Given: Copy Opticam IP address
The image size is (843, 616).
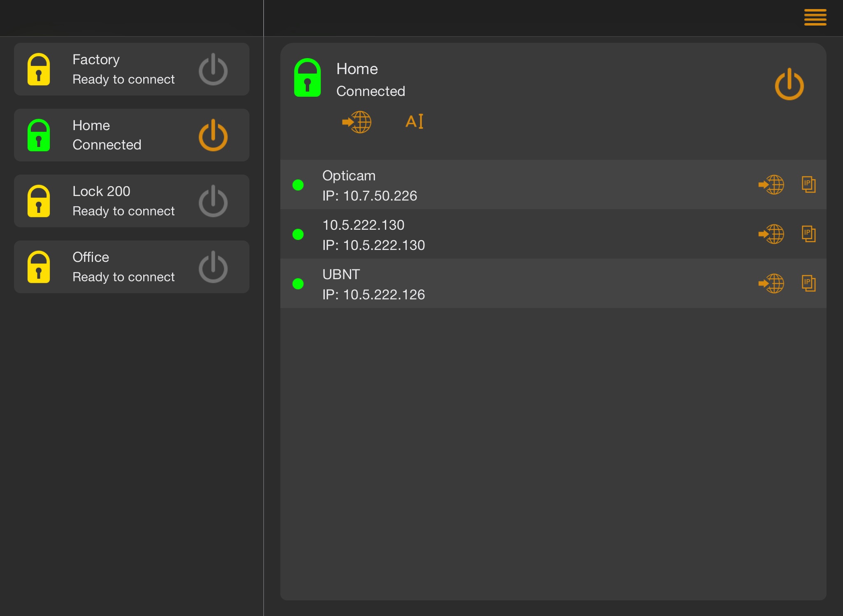Looking at the screenshot, I should point(808,184).
